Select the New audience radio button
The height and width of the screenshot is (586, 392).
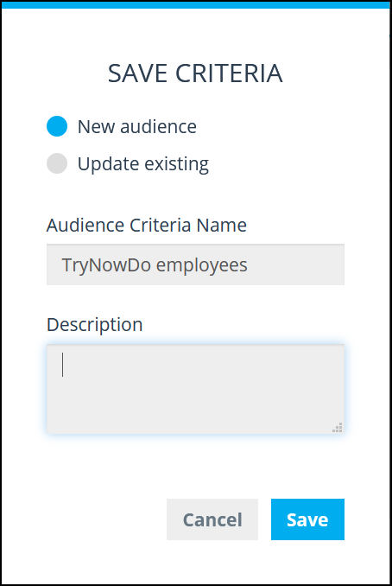click(57, 126)
